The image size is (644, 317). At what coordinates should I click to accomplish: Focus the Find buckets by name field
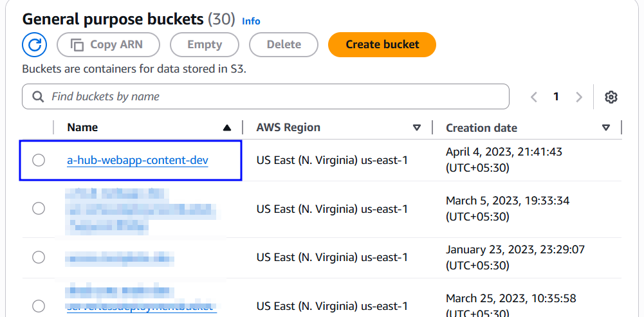click(266, 97)
